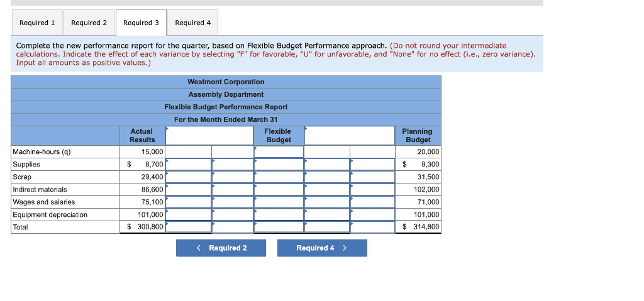This screenshot has height=301, width=644.
Task: Click the Flexible Budget cell for Supplies
Action: [279, 164]
